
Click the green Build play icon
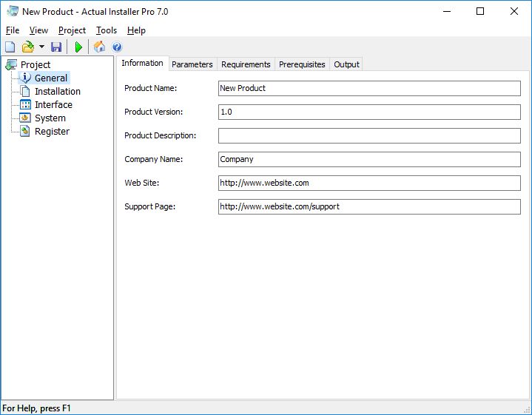78,47
